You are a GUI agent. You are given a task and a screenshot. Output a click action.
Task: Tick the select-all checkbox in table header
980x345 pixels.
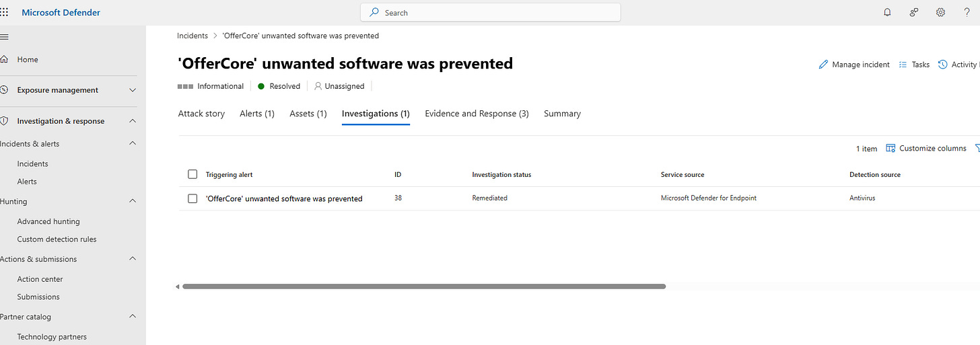point(193,174)
